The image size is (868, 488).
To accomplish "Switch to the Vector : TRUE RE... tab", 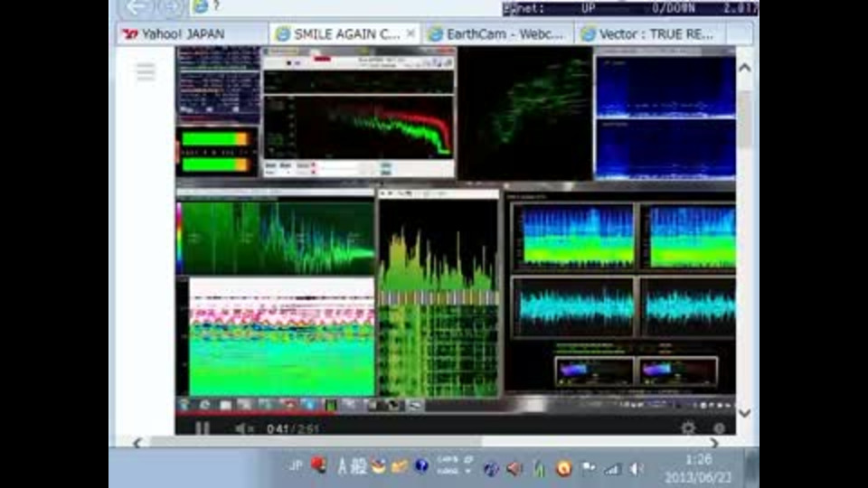I will (x=651, y=34).
